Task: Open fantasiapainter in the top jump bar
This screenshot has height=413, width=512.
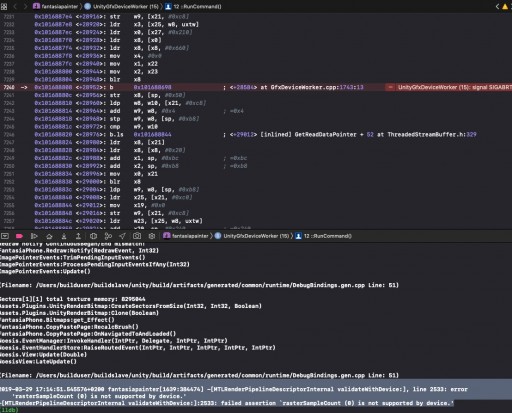Action: [x=55, y=6]
